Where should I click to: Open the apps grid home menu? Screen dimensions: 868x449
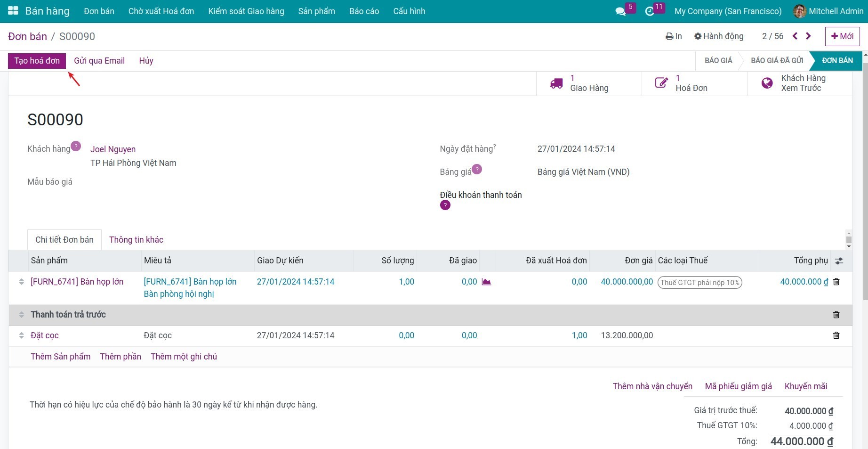13,11
